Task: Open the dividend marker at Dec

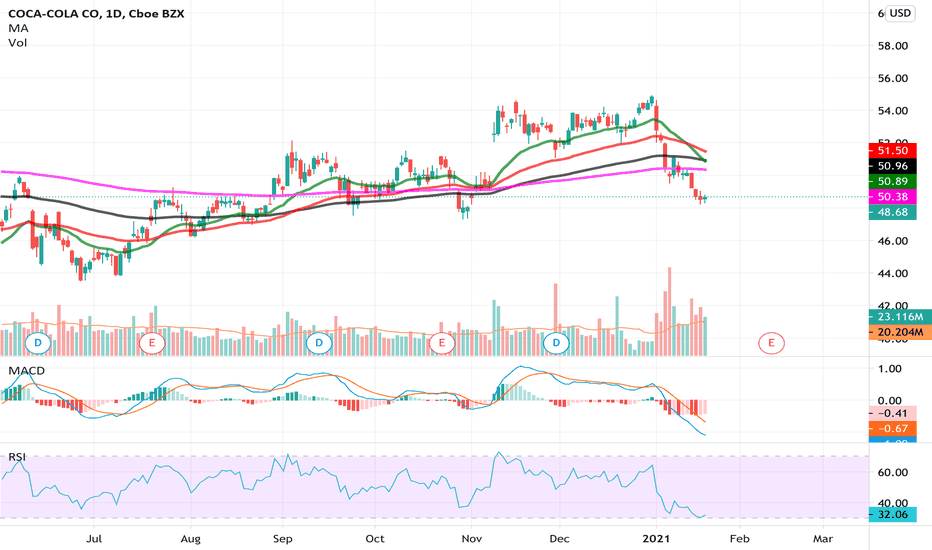Action: point(556,343)
